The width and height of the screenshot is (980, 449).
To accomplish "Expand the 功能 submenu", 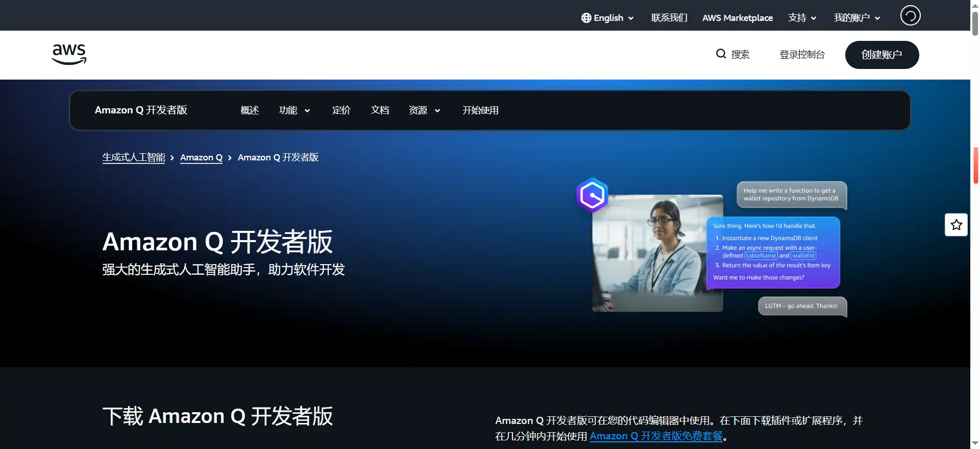I will point(295,110).
